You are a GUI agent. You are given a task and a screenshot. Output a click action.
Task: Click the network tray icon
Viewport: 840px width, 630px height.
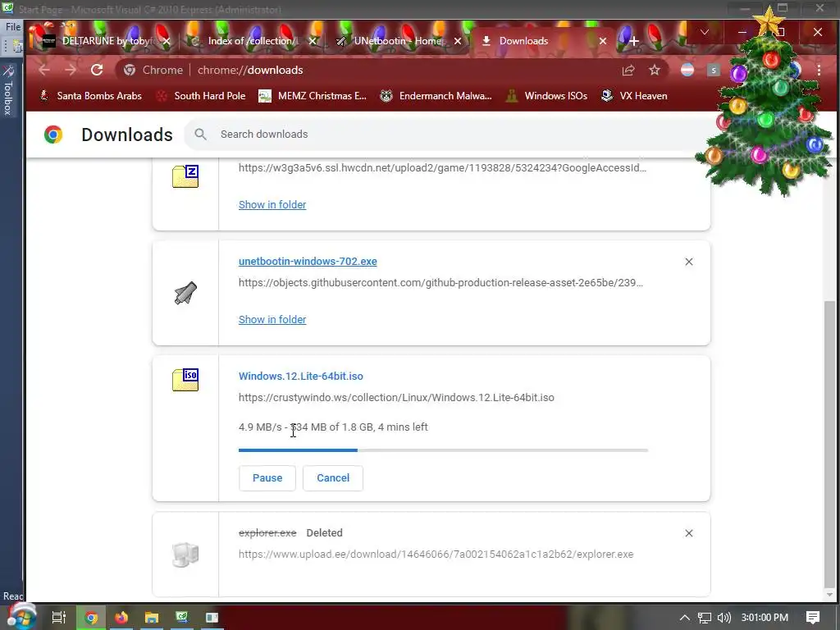coord(704,618)
